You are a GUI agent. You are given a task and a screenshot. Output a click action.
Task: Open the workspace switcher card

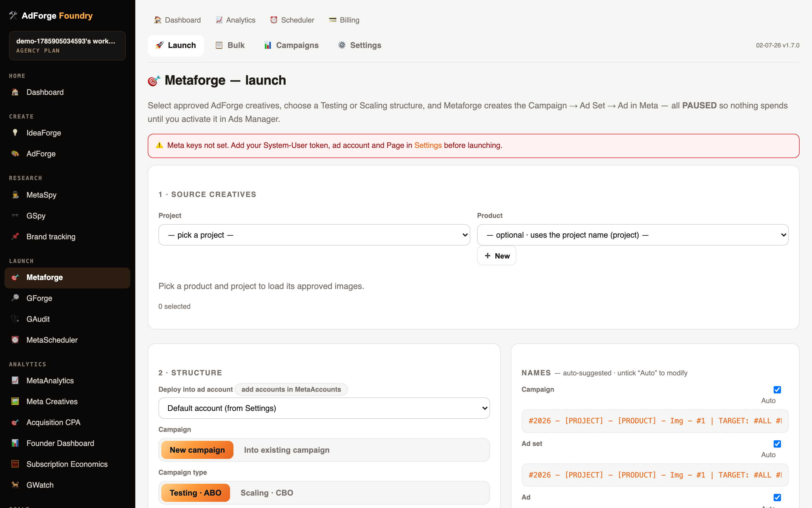(67, 46)
